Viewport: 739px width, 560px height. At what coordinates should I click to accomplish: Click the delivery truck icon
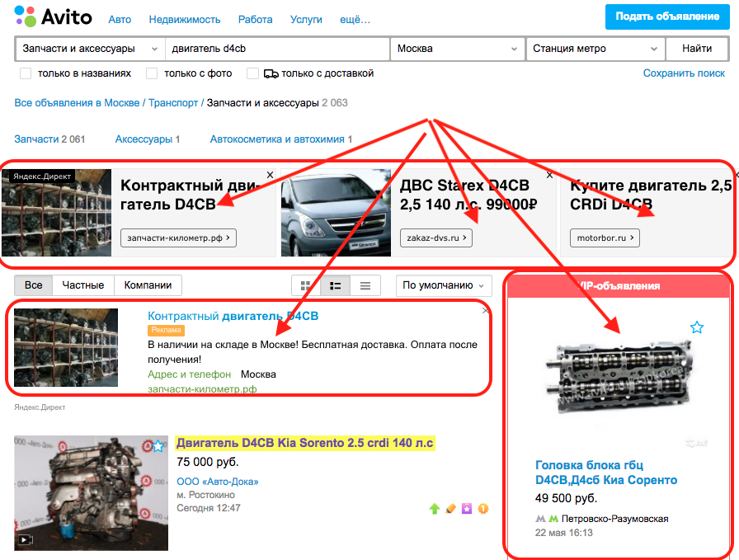tap(271, 73)
